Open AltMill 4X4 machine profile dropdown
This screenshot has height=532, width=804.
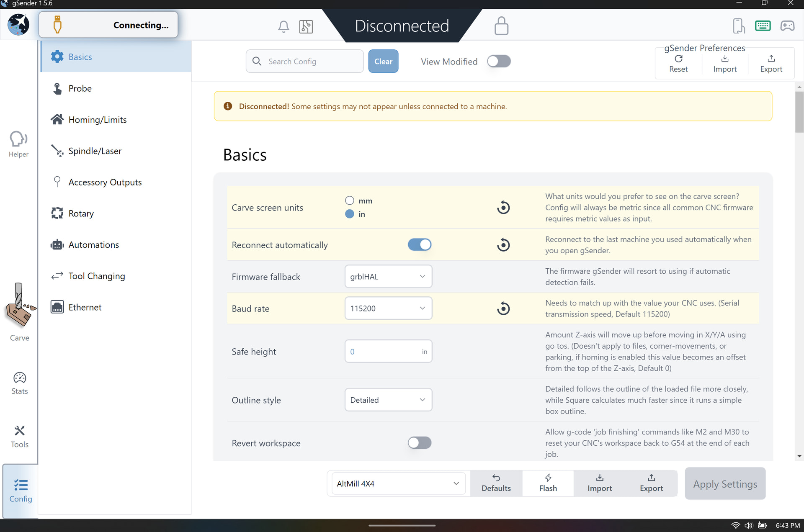coord(397,483)
